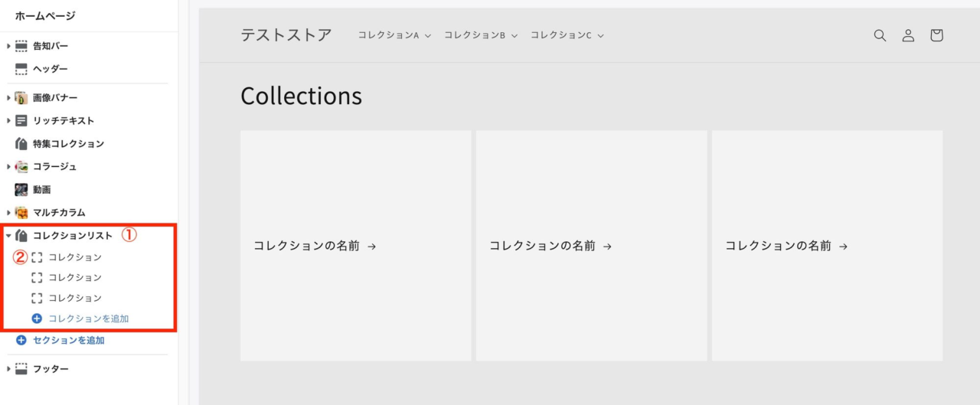Image resolution: width=980 pixels, height=405 pixels.
Task: Click the account login icon
Action: click(908, 35)
